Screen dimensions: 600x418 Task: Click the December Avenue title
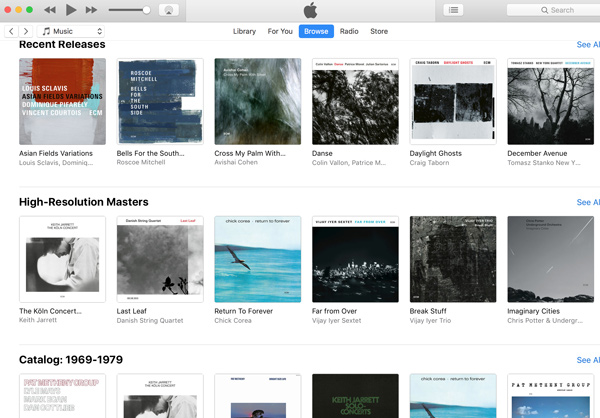click(537, 153)
